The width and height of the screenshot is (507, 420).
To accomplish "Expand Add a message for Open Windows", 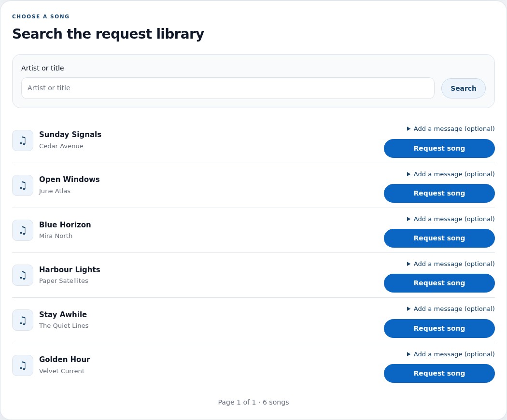I will (451, 174).
